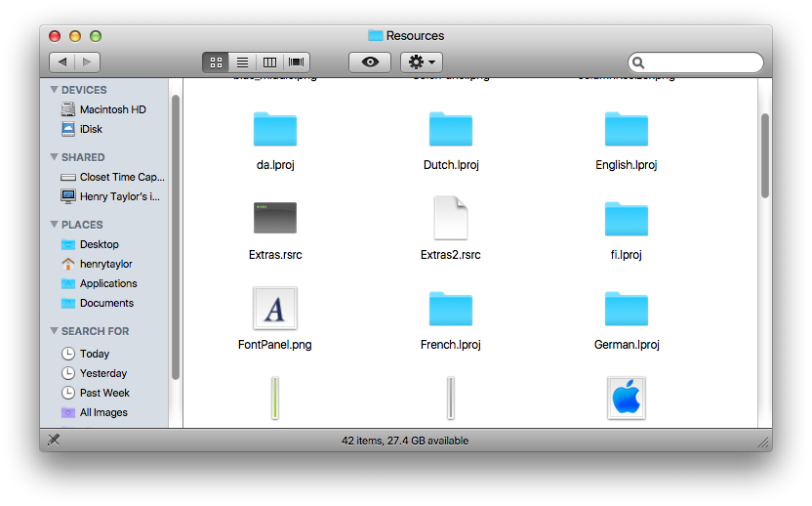Screen dimensions: 812x506
Task: Show All Images search
Action: pyautogui.click(x=95, y=412)
